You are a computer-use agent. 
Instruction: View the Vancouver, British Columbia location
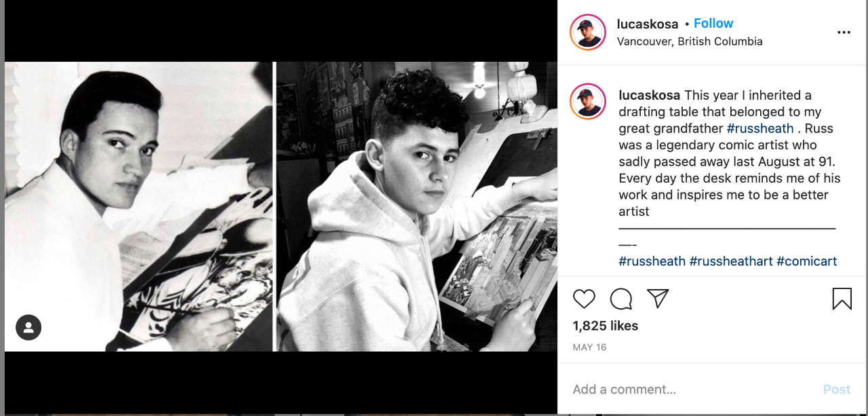(690, 41)
